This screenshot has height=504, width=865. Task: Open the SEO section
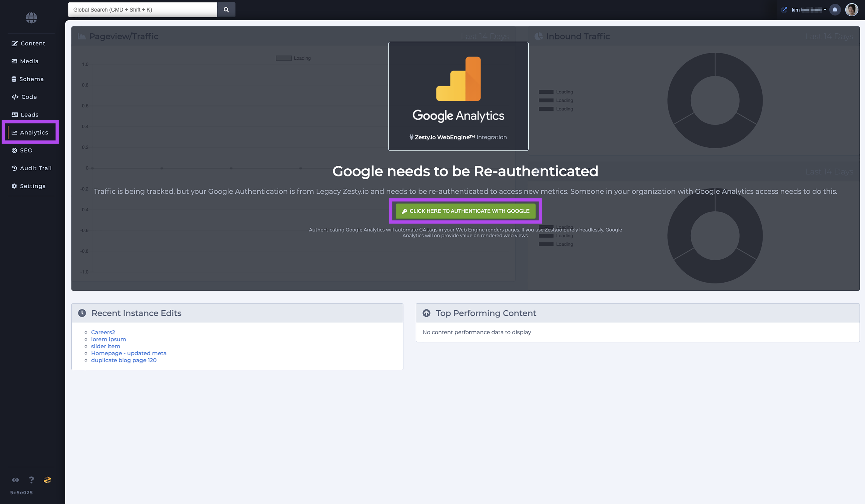pyautogui.click(x=22, y=150)
